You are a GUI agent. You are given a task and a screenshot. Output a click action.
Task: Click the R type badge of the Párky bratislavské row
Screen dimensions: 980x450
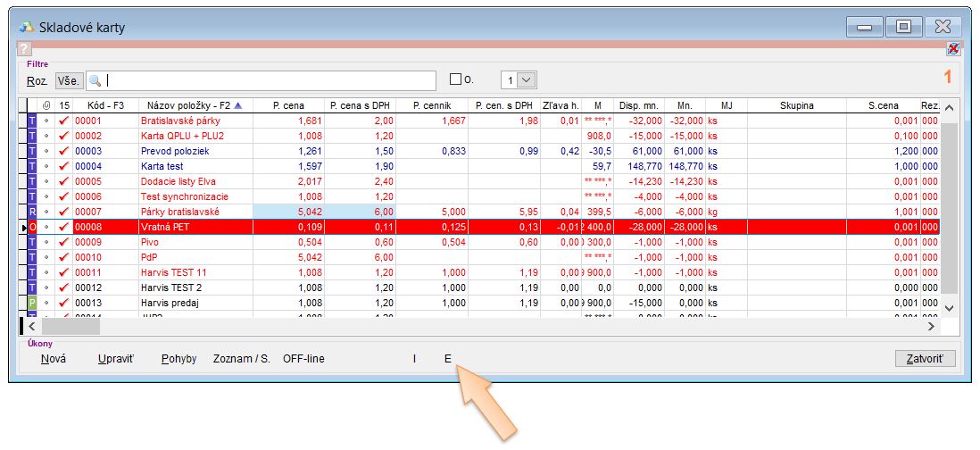point(33,212)
